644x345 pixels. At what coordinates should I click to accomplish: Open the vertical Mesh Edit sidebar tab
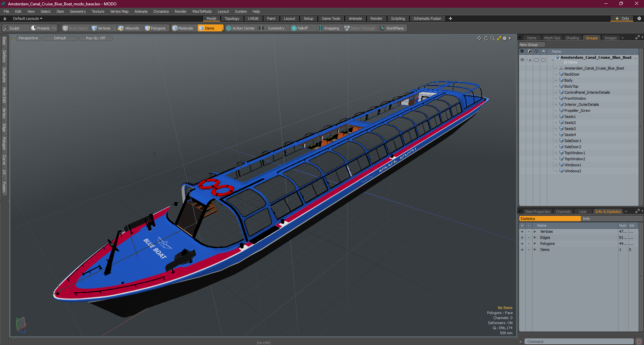tap(4, 95)
